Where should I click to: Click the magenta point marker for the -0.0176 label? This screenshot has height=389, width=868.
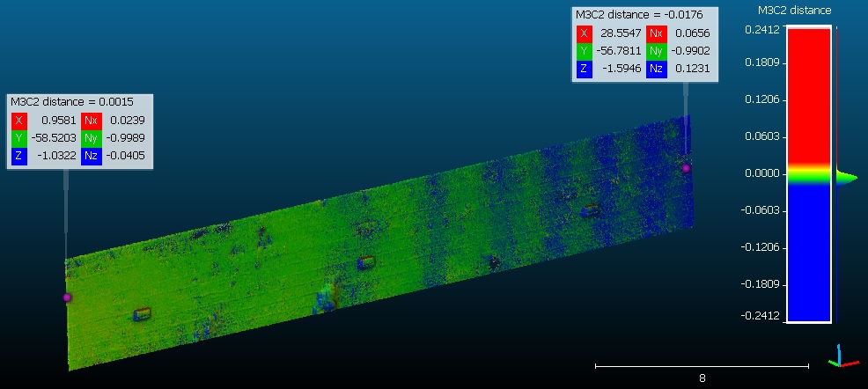click(686, 168)
